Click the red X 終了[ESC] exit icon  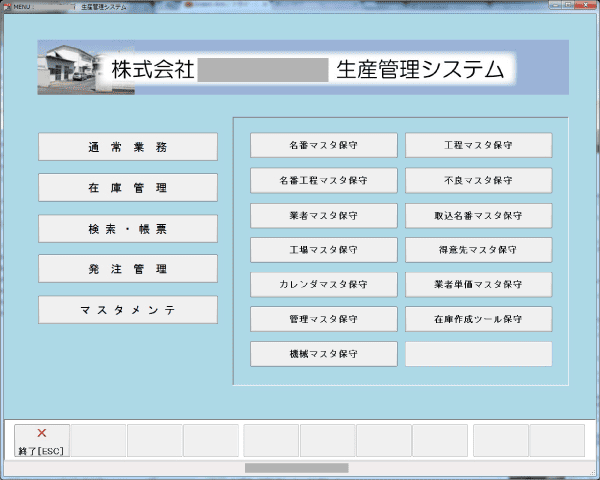pyautogui.click(x=42, y=434)
